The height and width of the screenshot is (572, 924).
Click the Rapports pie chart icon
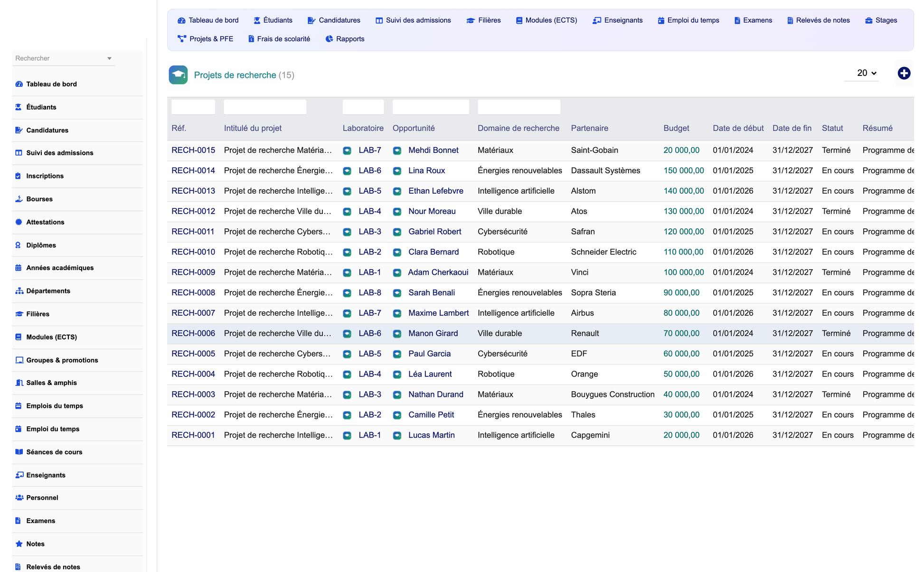[329, 39]
